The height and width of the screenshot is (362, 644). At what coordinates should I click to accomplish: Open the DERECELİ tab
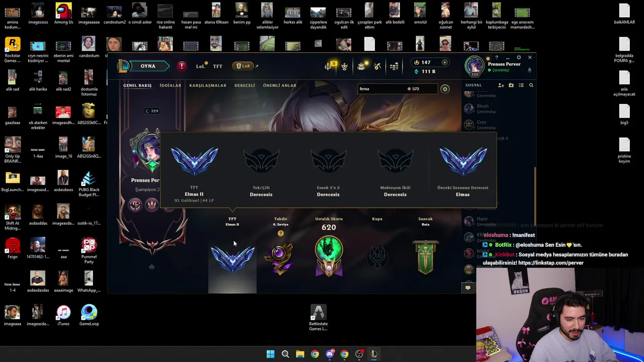click(x=245, y=85)
